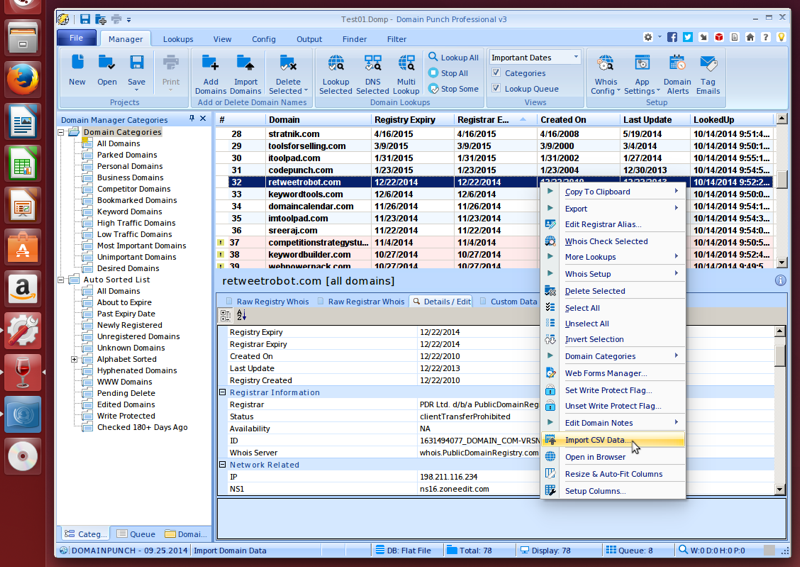Close the Domain Manager Categories panel
The width and height of the screenshot is (800, 567).
coord(203,118)
